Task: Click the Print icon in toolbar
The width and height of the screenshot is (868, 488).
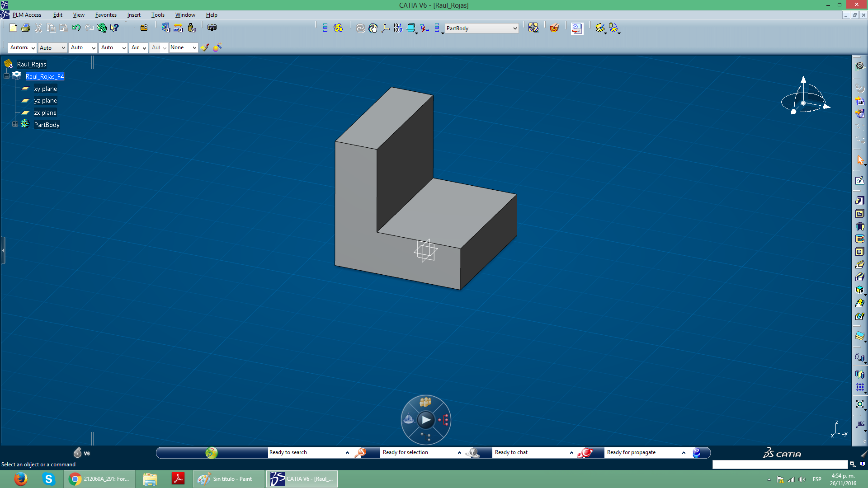Action: [26, 28]
